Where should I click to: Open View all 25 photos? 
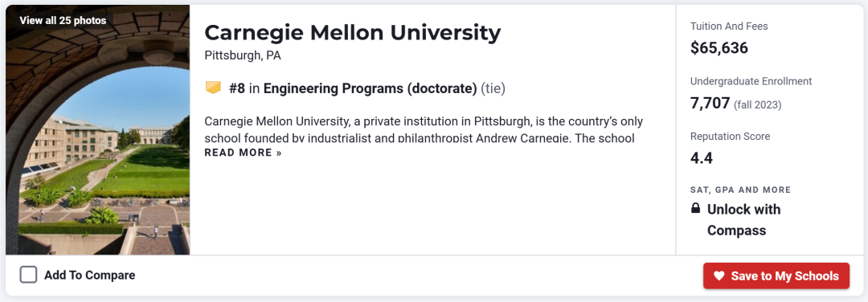point(63,21)
